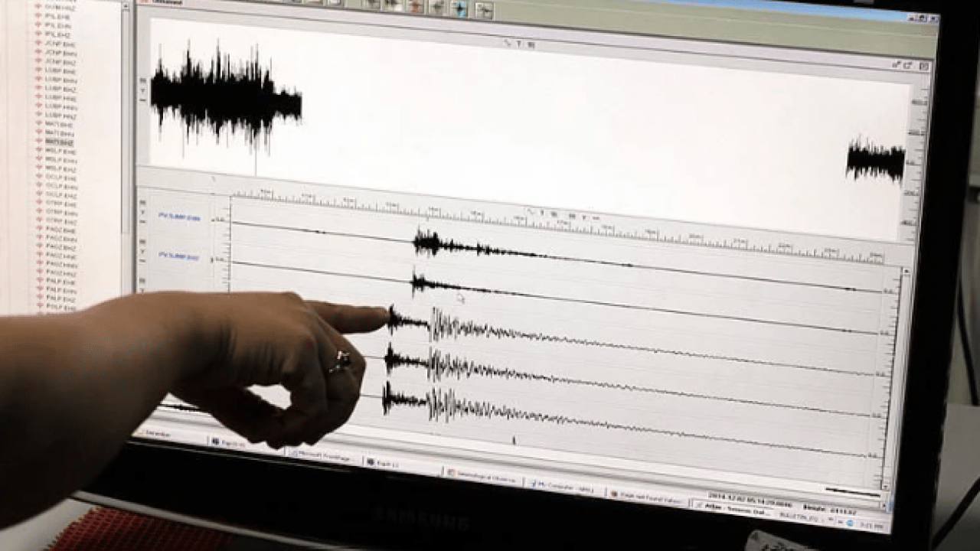Select the highlighted MATI station channel in list
This screenshot has width=980, height=551.
coord(59,142)
